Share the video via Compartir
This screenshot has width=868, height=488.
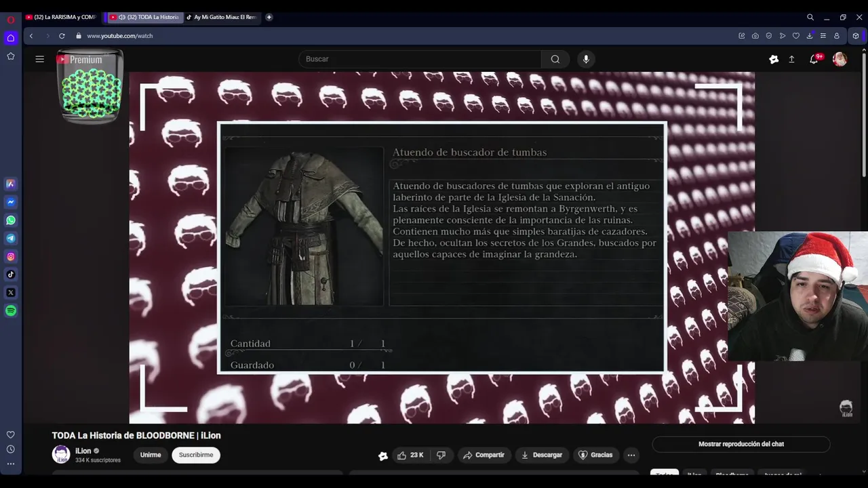[484, 455]
